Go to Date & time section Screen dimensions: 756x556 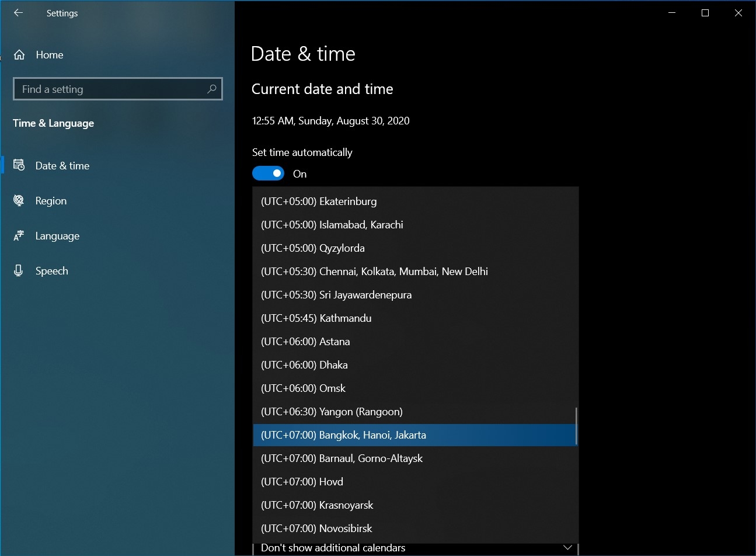117,166
